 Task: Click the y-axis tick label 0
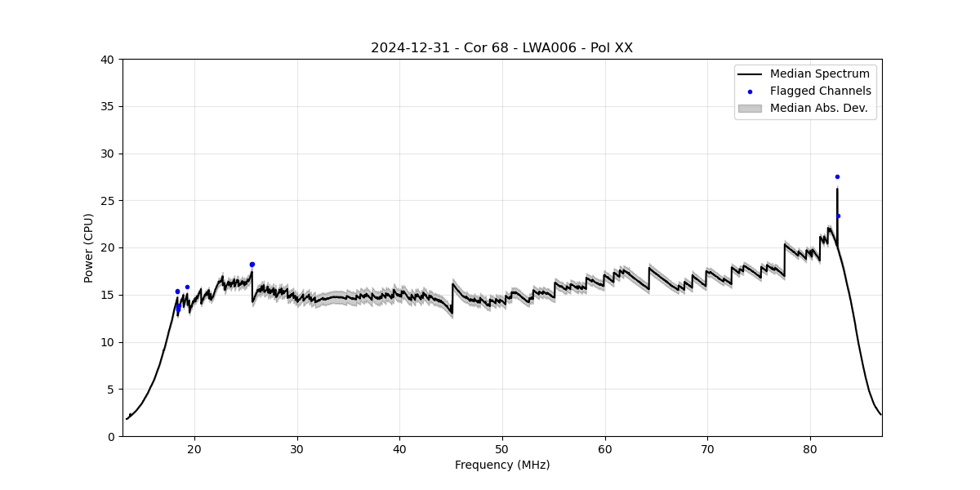tap(111, 436)
